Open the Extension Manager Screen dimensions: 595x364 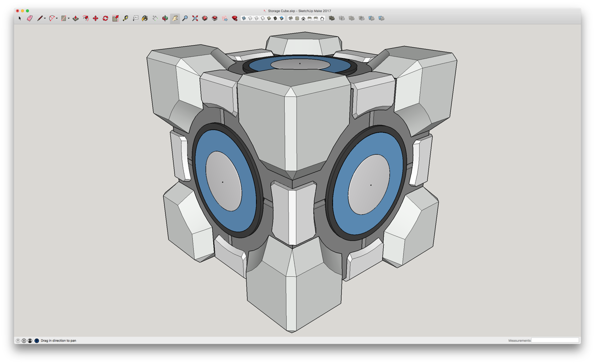(235, 18)
